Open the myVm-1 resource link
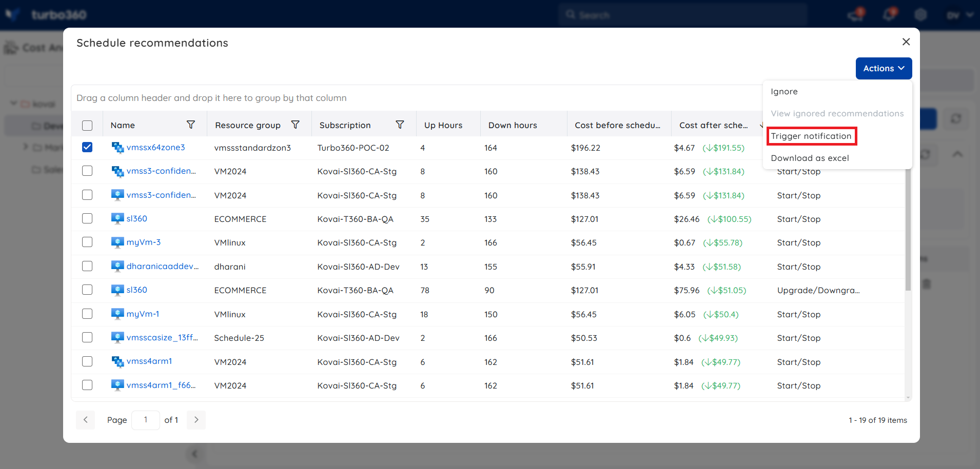The width and height of the screenshot is (980, 469). pos(143,314)
